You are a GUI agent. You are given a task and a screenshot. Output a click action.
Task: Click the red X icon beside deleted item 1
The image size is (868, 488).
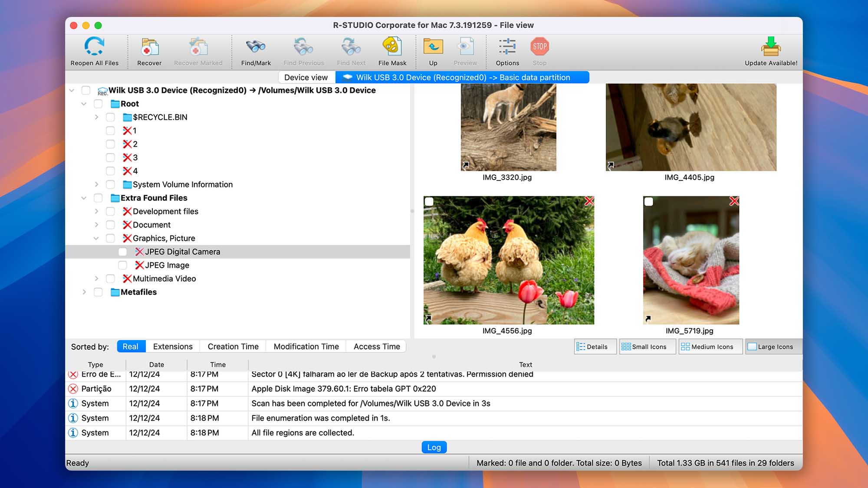tap(127, 131)
